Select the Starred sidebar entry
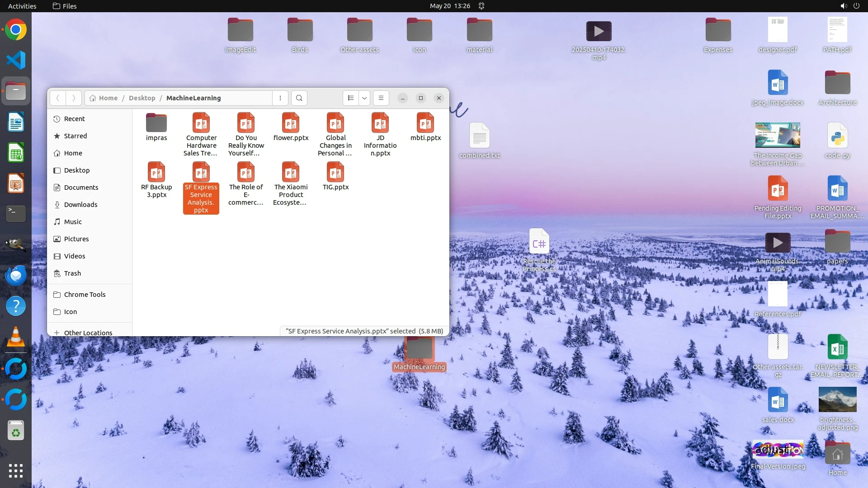The width and height of the screenshot is (868, 488). pos(75,136)
